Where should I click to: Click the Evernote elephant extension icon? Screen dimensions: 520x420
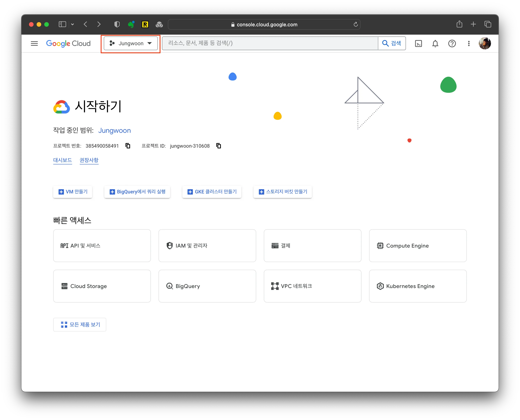click(x=131, y=24)
